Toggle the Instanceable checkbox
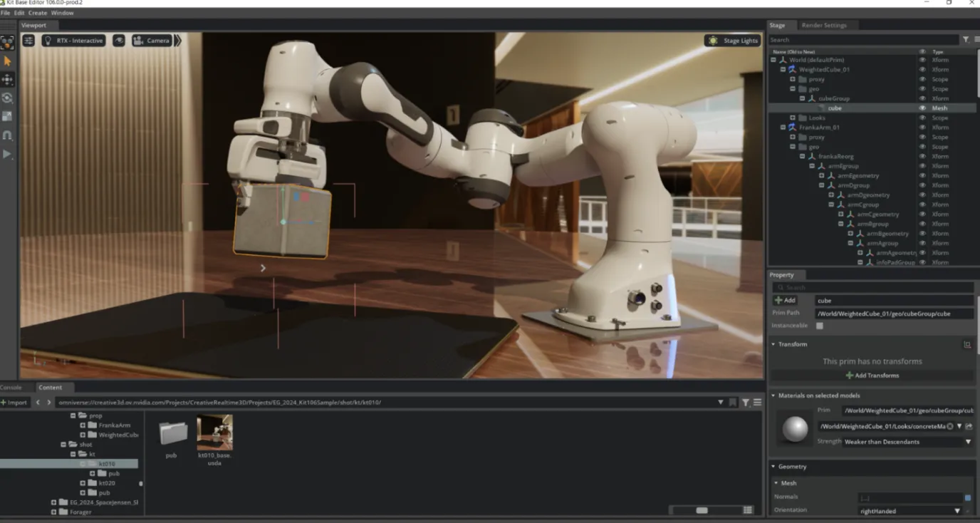The height and width of the screenshot is (523, 980). 819,326
